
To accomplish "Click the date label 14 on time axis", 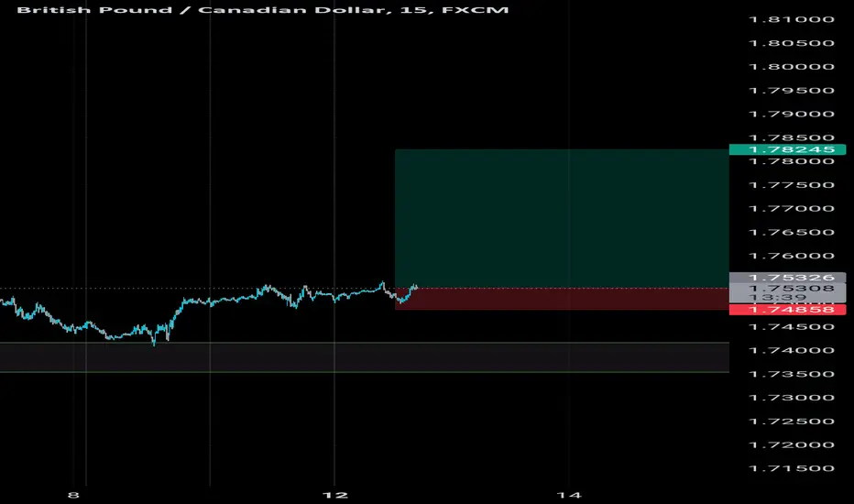I will pos(569,495).
